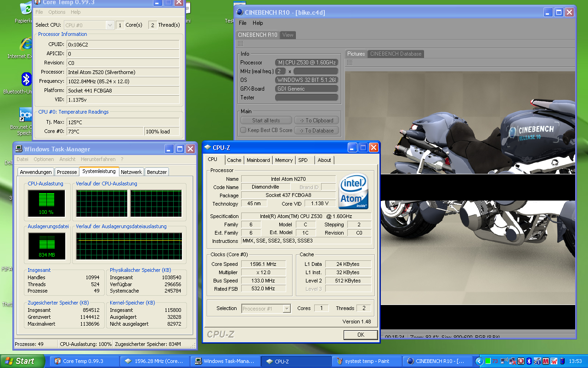Expand hidden tray icons with the arrow
588x368 pixels.
tap(479, 361)
